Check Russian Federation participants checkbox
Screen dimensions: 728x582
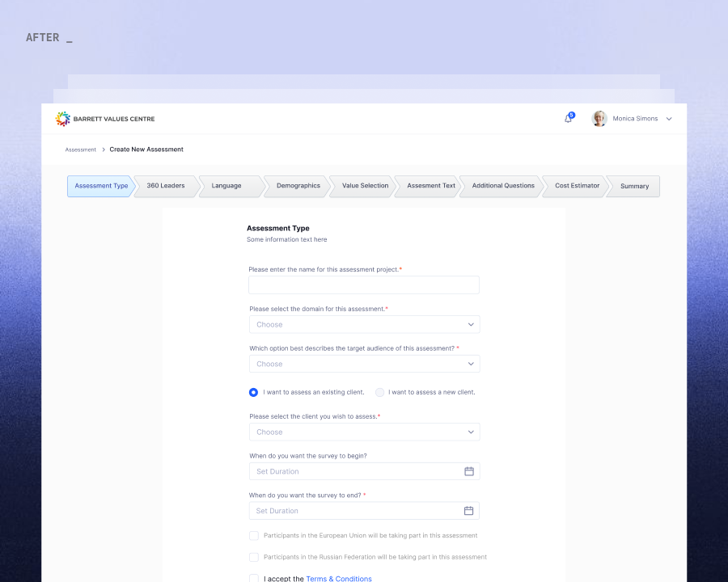[254, 557]
